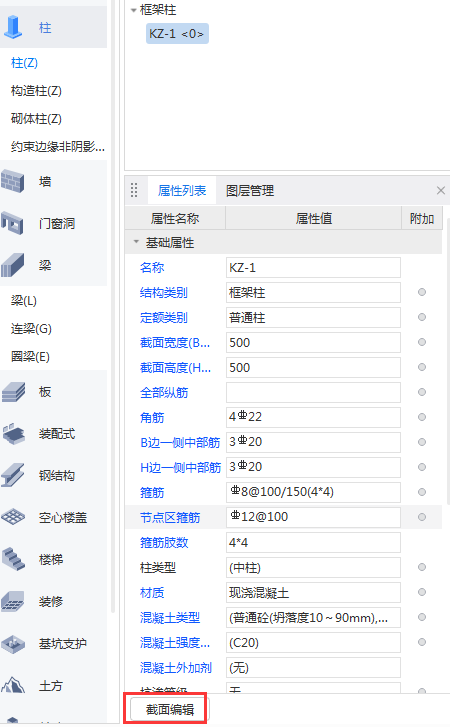Select the 构造柱(Z) list entry

(x=36, y=91)
